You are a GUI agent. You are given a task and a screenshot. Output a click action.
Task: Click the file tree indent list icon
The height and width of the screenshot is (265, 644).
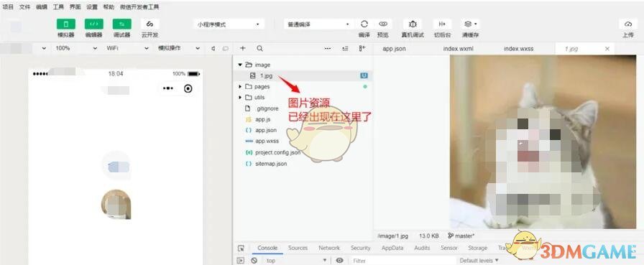[x=345, y=48]
